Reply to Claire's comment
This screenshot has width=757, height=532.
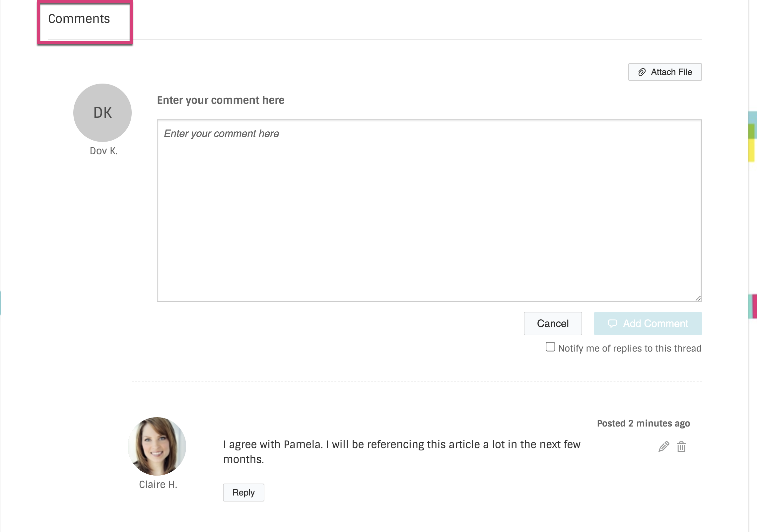click(x=243, y=493)
